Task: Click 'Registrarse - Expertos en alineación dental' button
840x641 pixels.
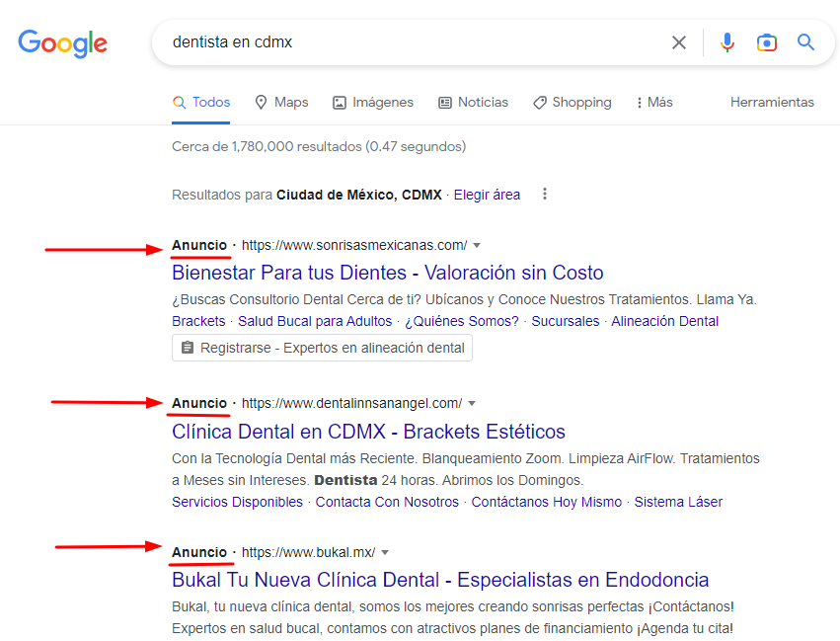Action: click(322, 348)
